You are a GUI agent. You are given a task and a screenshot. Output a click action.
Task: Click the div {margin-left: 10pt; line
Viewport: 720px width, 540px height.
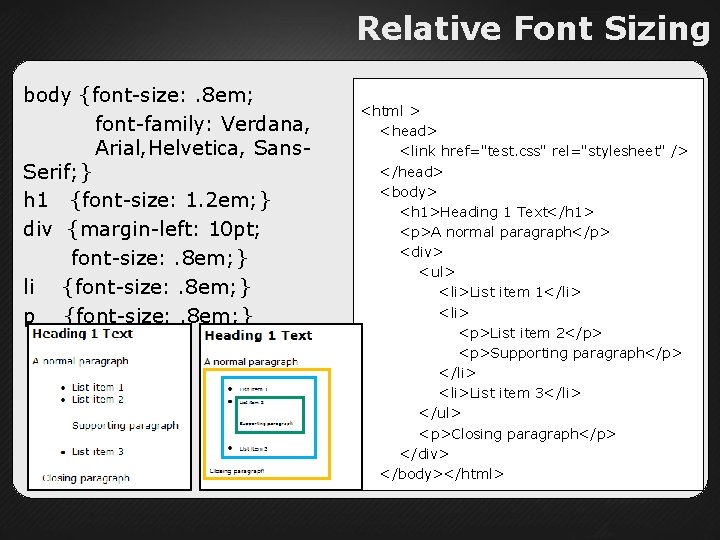pyautogui.click(x=141, y=229)
